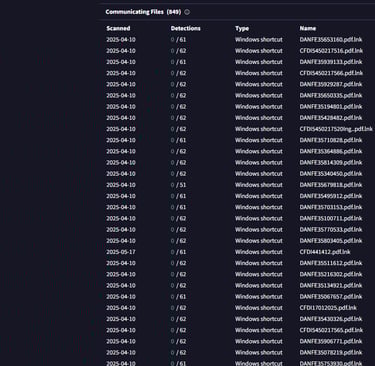The width and height of the screenshot is (375, 366).
Task: Open file DANFE35511612.pdf.lnk
Action: tap(331, 263)
